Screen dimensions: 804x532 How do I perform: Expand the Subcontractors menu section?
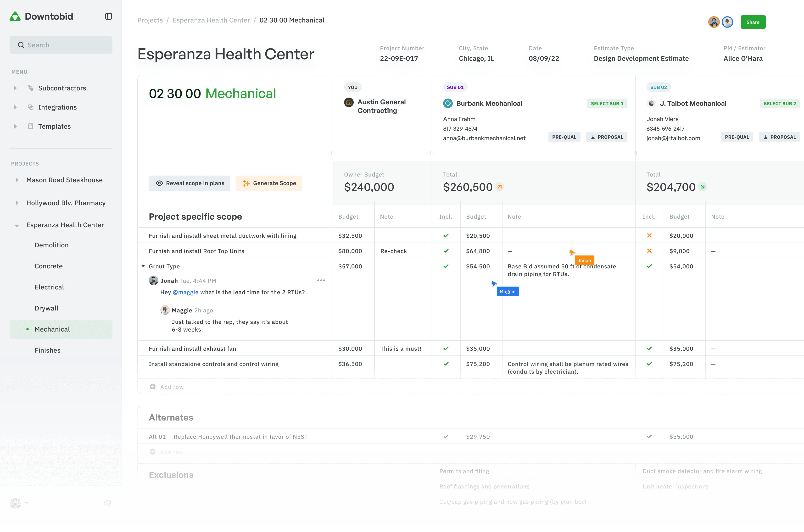click(15, 88)
